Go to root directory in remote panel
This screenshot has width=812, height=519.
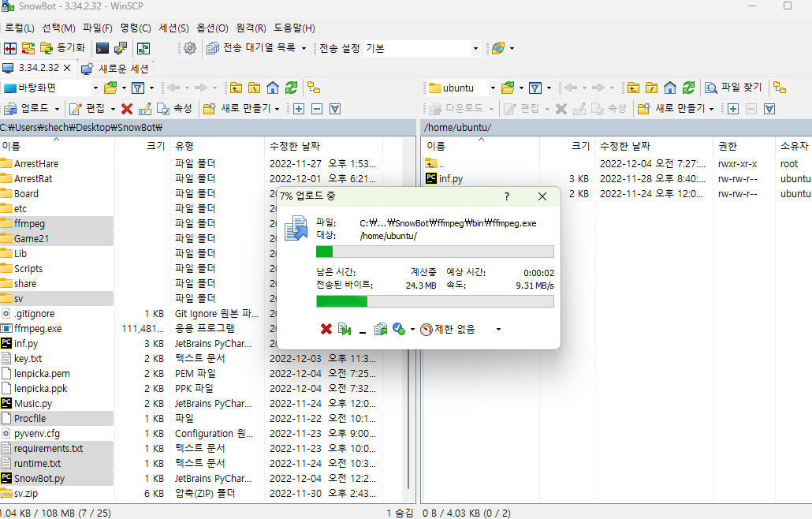click(x=651, y=88)
